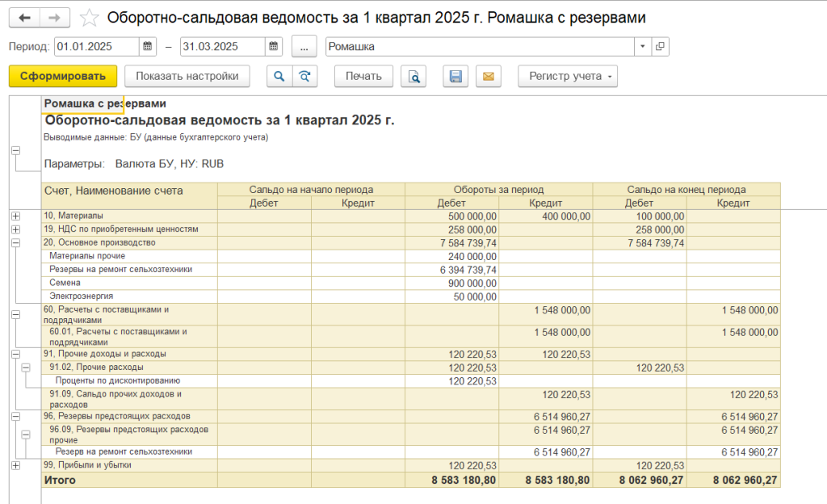Expand account 19 НДС row
The image size is (827, 504).
click(15, 229)
